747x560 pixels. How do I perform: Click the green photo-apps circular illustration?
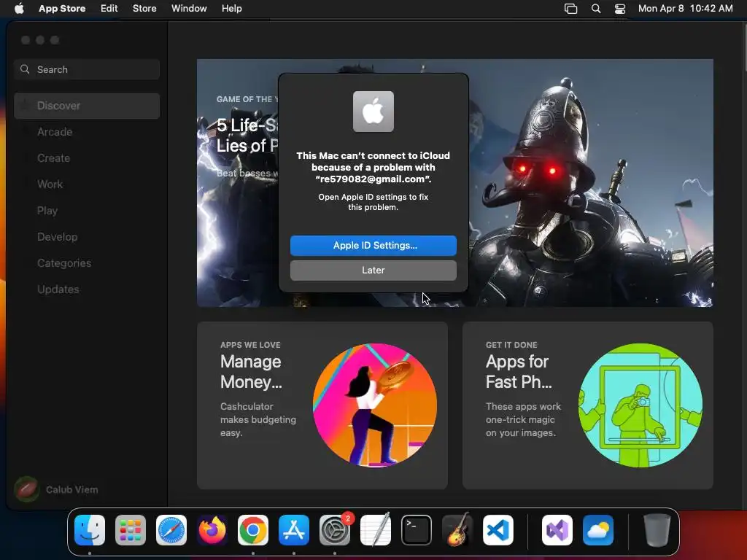click(x=640, y=405)
